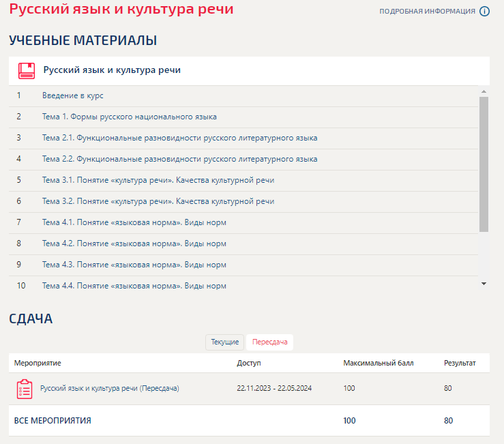Click the scroll down arrow of materials list
Viewport: 504px width, 444px height.
[x=484, y=284]
